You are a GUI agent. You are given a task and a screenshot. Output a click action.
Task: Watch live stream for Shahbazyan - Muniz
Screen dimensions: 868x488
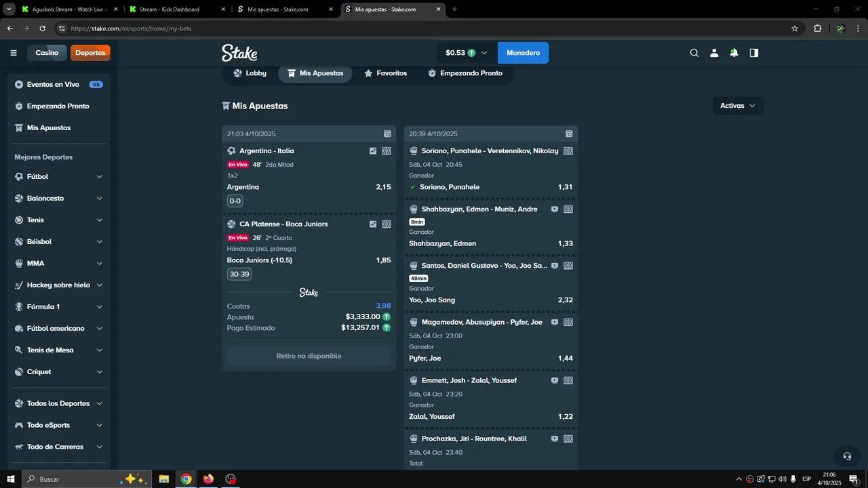(555, 209)
